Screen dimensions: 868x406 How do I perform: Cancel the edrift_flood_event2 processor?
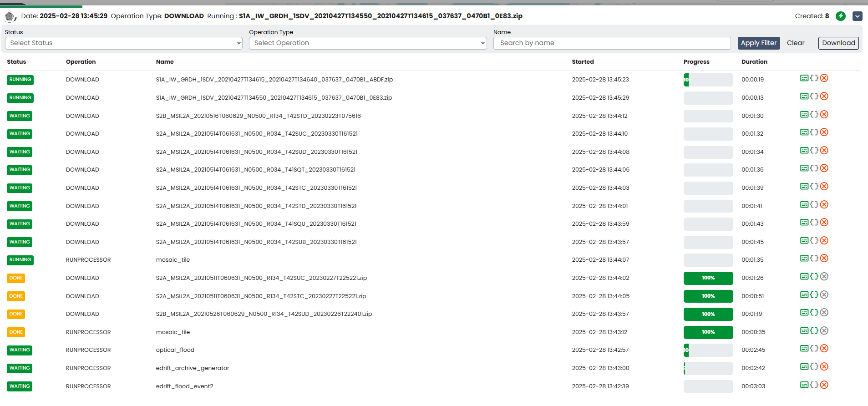click(x=824, y=385)
